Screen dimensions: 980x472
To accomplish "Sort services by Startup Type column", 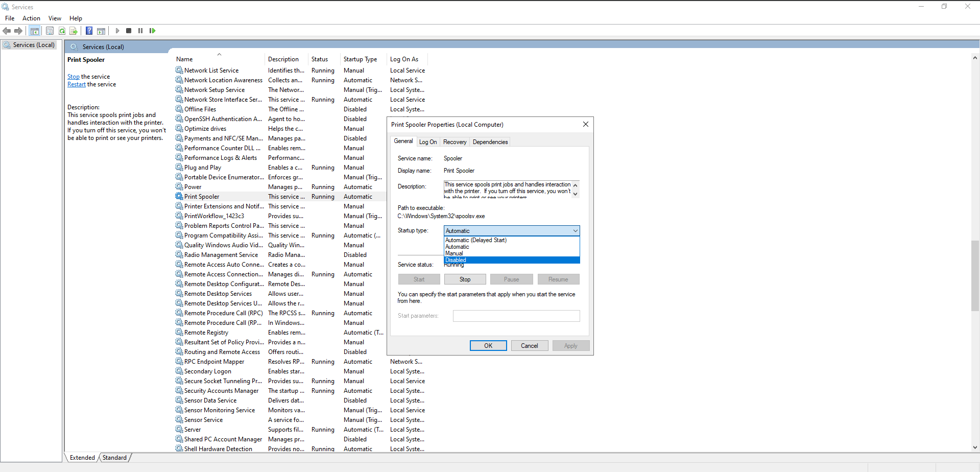I will 360,59.
